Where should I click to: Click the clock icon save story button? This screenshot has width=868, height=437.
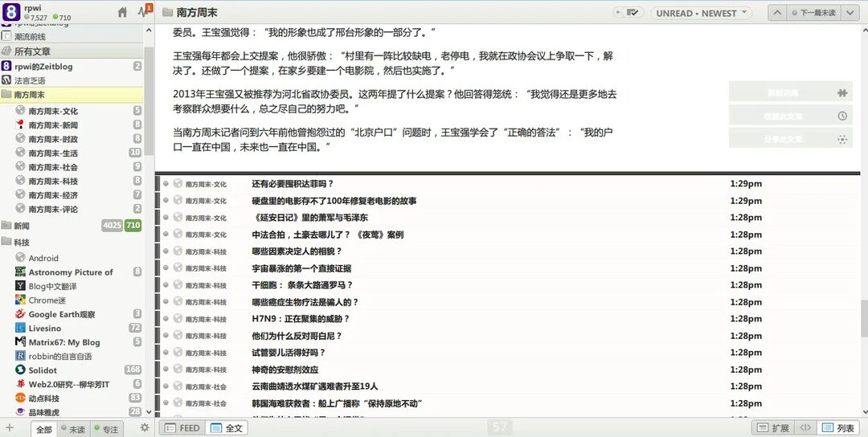(x=790, y=116)
